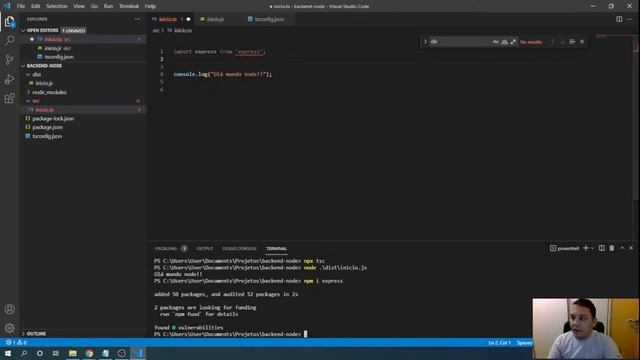The image size is (640, 360).
Task: Expand replace mode in find widget
Action: (x=425, y=42)
